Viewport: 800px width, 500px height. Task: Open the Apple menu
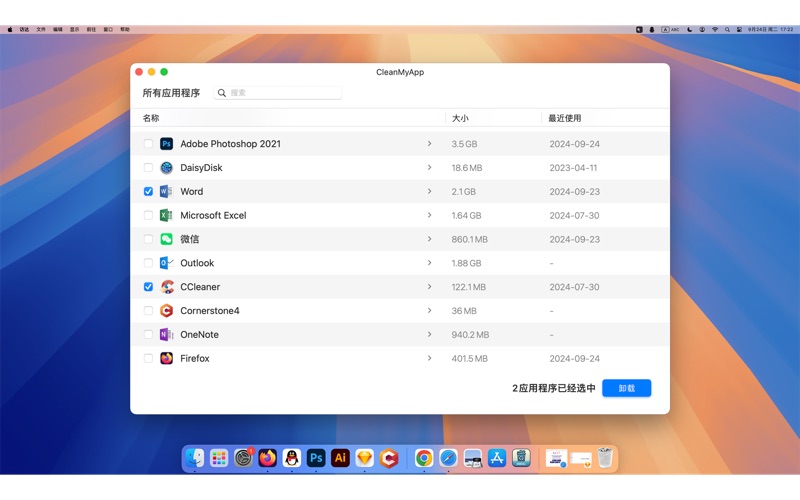point(10,30)
